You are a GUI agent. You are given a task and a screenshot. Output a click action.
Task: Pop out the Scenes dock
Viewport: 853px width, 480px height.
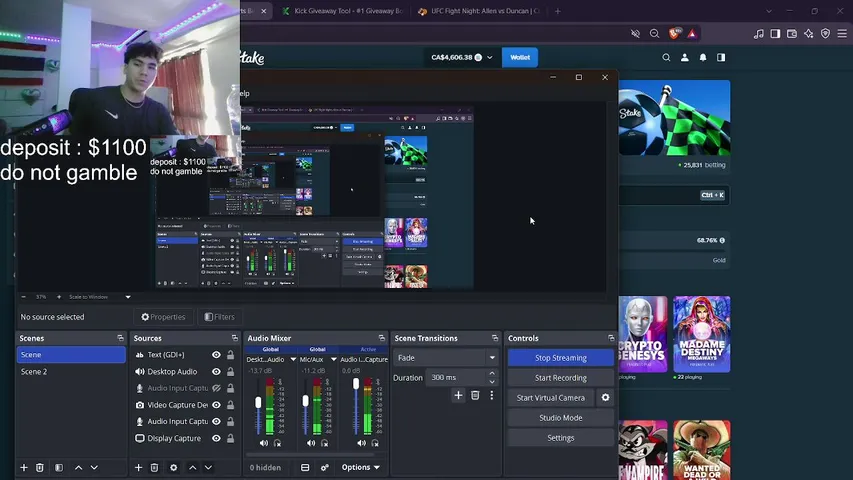tap(120, 338)
